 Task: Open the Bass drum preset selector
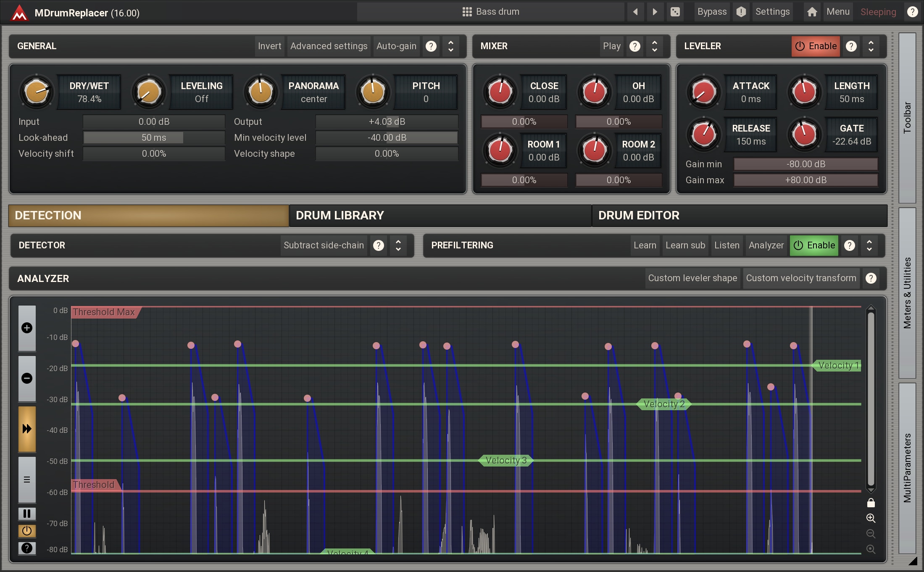coord(490,12)
